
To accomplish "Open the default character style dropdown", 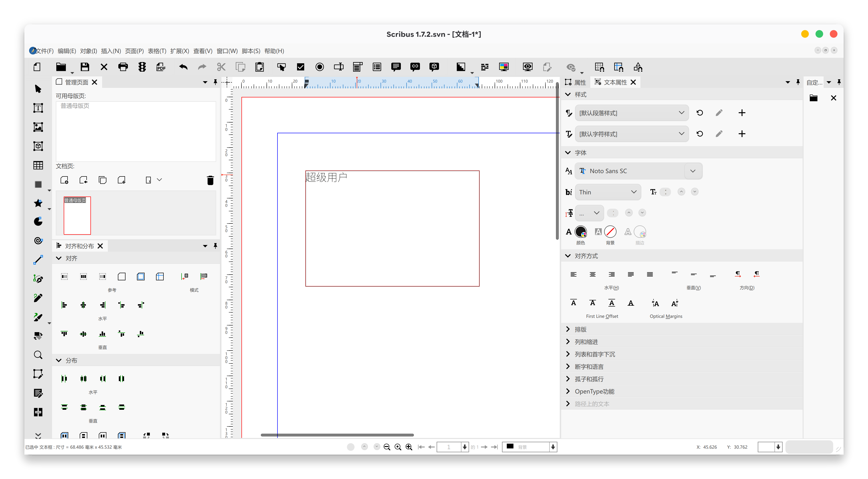I will click(632, 134).
